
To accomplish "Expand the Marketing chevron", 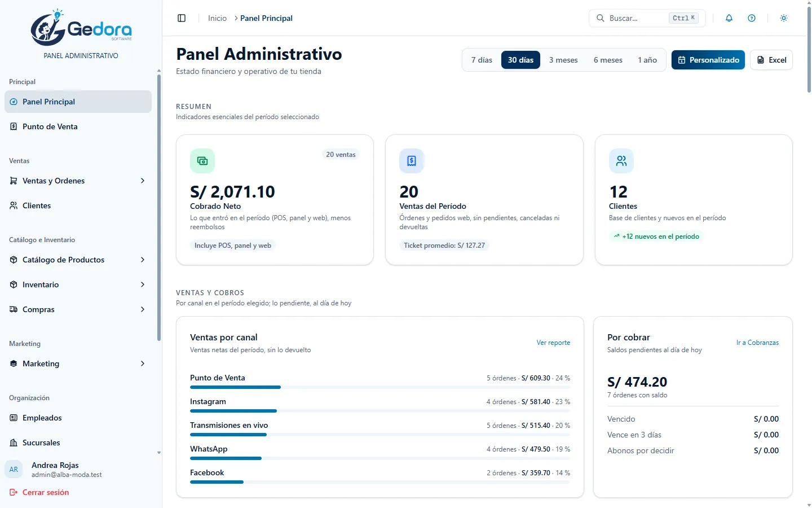I will coord(143,364).
